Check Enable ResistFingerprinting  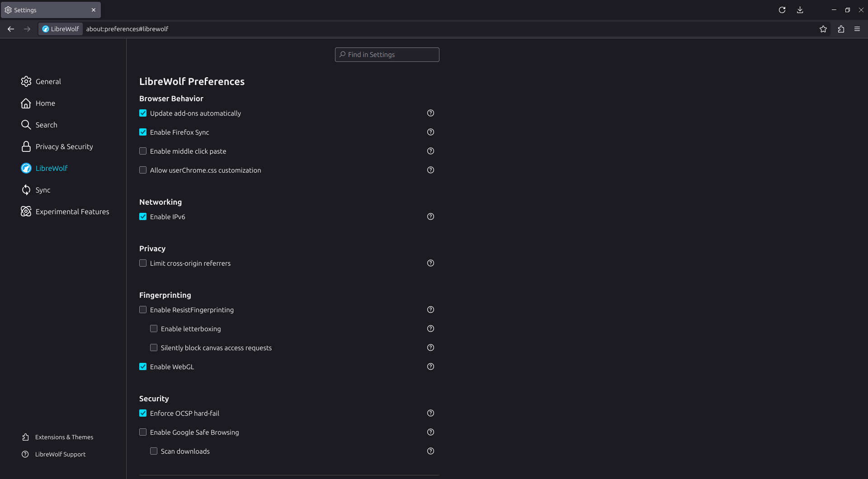(x=143, y=310)
